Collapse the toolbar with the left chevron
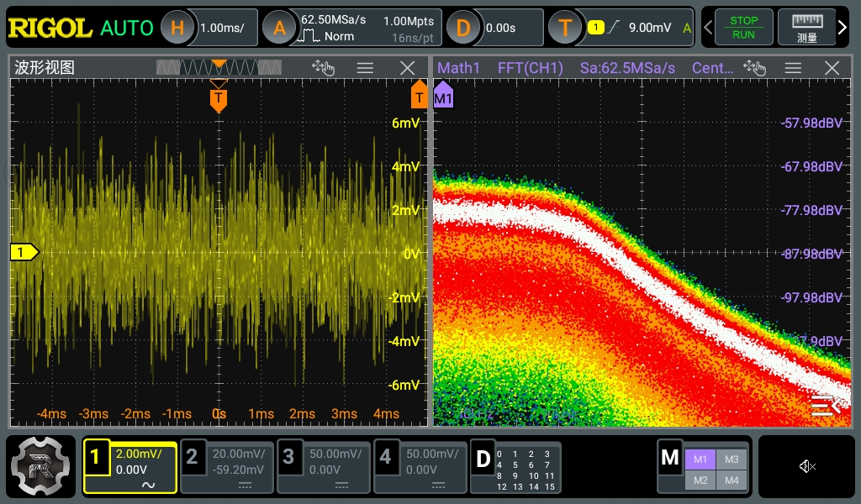 point(709,26)
